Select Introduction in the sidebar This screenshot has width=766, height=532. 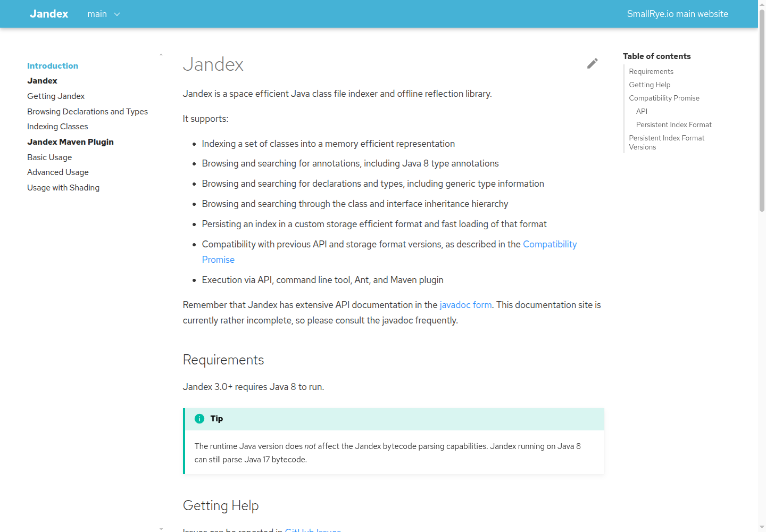tap(53, 66)
